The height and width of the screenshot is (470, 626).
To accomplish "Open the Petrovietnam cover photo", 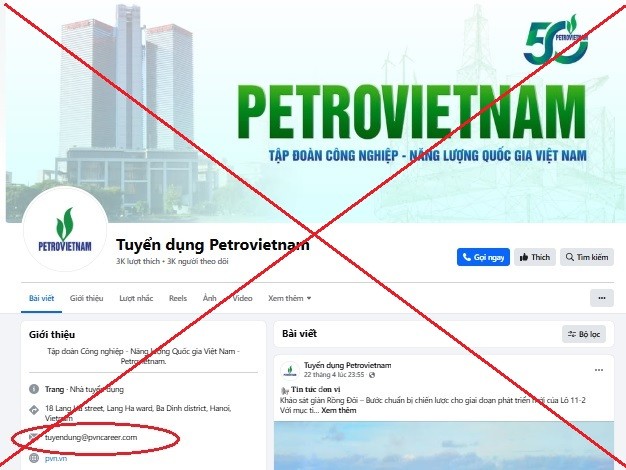I will click(x=315, y=112).
